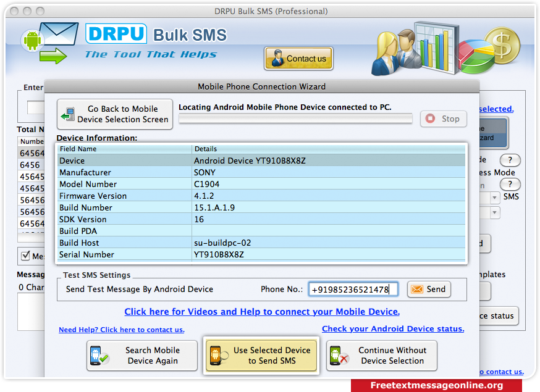Open the dropdown arrow beside SMS label
The width and height of the screenshot is (540, 392).
point(494,198)
